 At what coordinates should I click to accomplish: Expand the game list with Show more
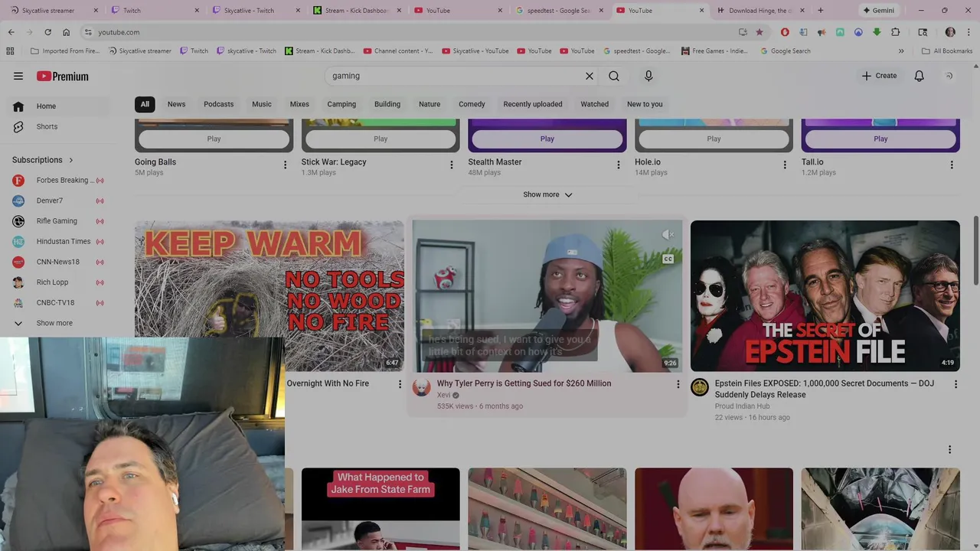[547, 194]
